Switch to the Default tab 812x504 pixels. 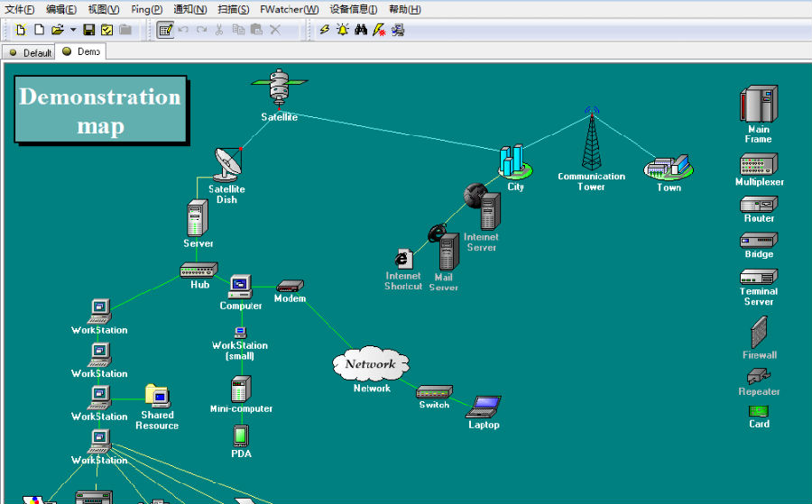pyautogui.click(x=31, y=52)
